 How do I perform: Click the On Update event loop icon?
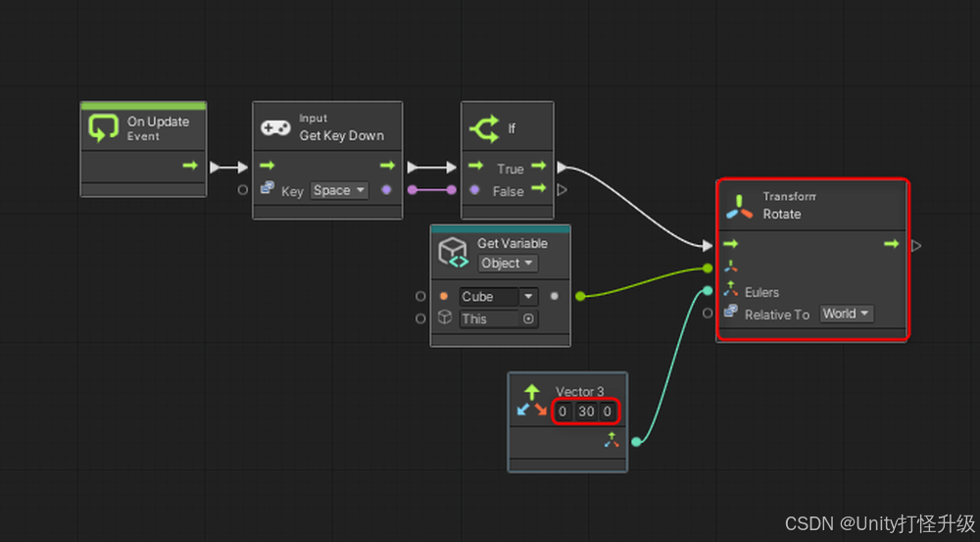point(103,128)
